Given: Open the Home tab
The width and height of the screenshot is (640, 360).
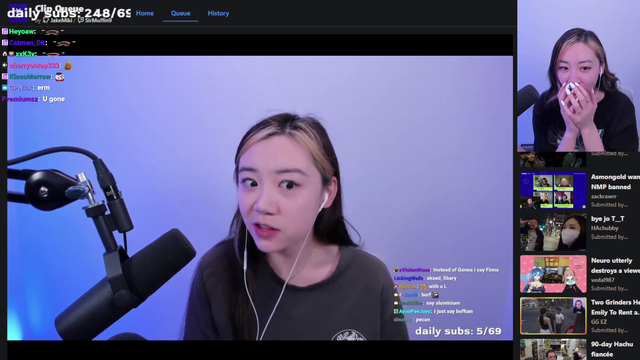Looking at the screenshot, I should pyautogui.click(x=144, y=13).
